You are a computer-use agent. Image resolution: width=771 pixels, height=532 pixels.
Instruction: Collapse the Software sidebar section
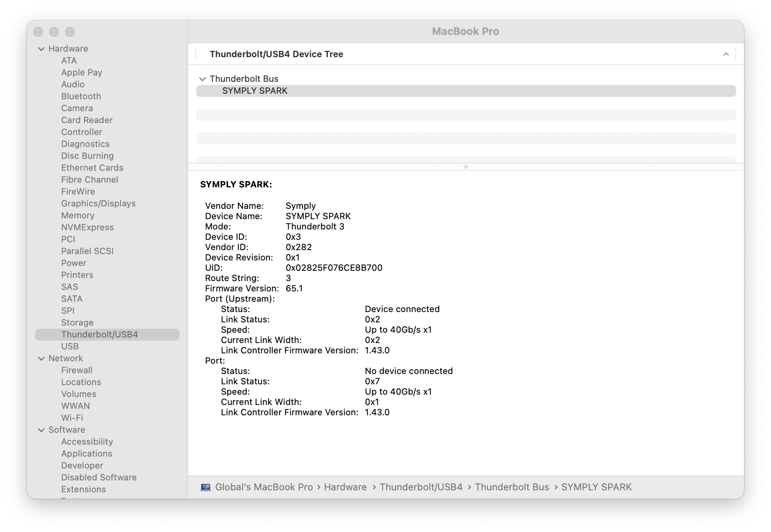(x=41, y=430)
